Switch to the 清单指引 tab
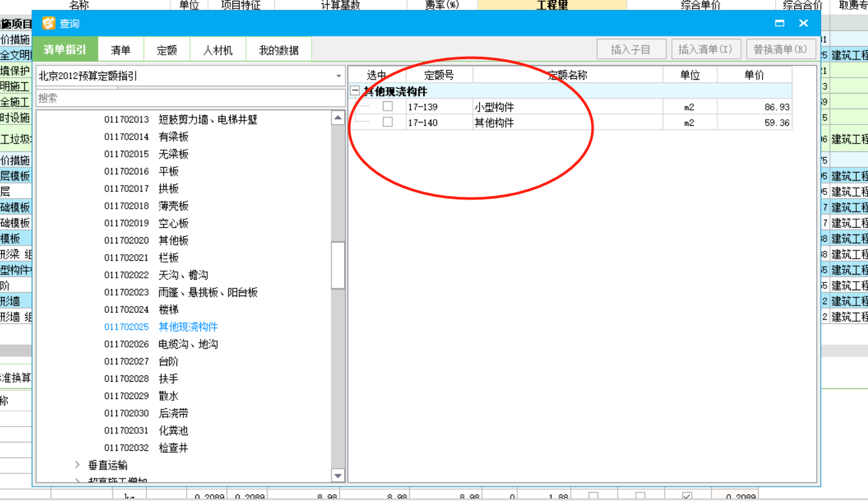This screenshot has height=501, width=868. click(x=65, y=49)
